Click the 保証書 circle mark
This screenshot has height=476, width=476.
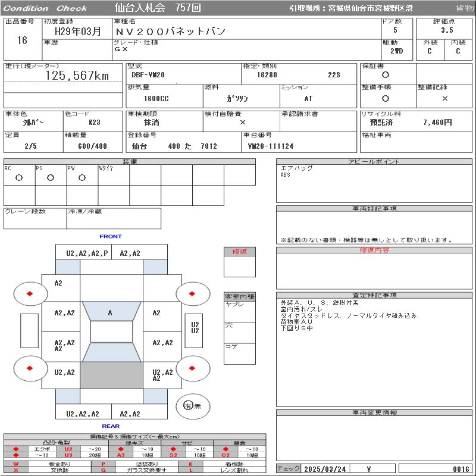[x=386, y=75]
